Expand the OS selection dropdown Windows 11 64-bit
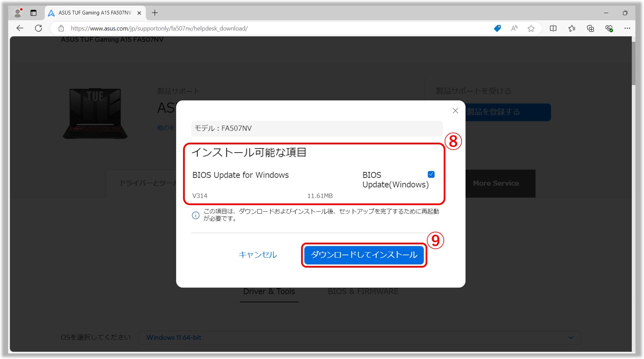 click(360, 337)
